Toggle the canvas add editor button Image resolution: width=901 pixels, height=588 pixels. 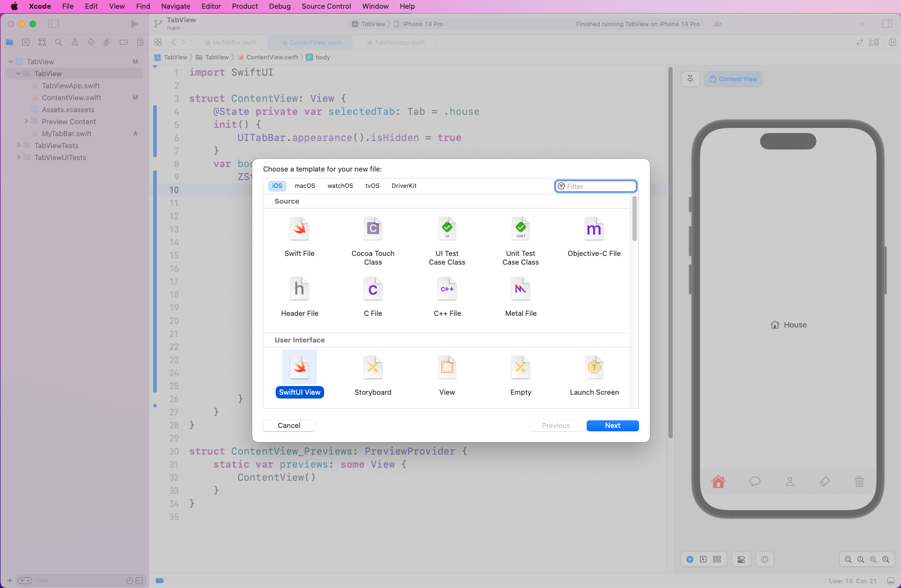click(x=892, y=42)
